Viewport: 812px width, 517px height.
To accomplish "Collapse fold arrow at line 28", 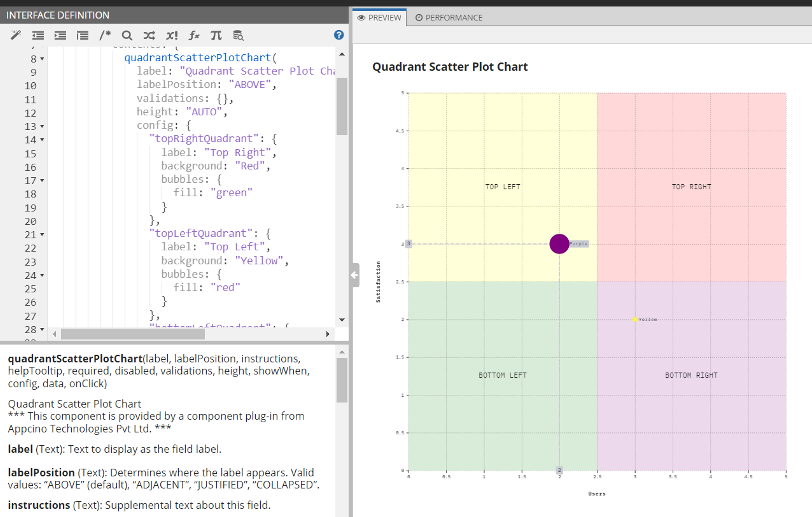I will tap(42, 329).
